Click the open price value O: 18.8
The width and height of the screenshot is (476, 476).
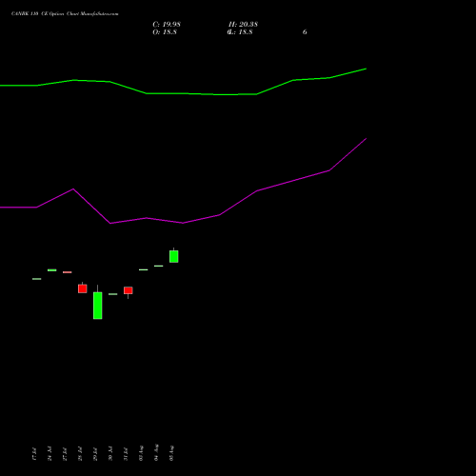[165, 32]
